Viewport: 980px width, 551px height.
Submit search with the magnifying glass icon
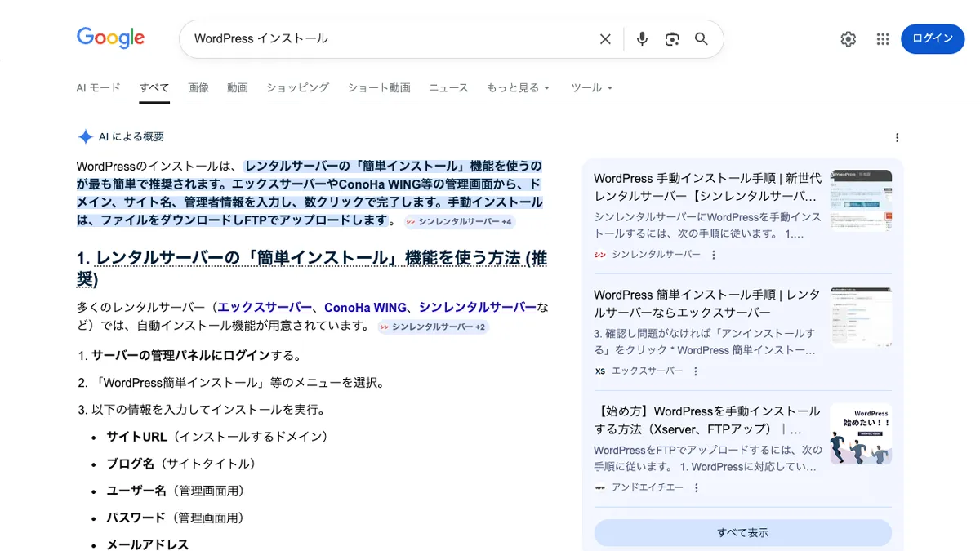tap(702, 38)
